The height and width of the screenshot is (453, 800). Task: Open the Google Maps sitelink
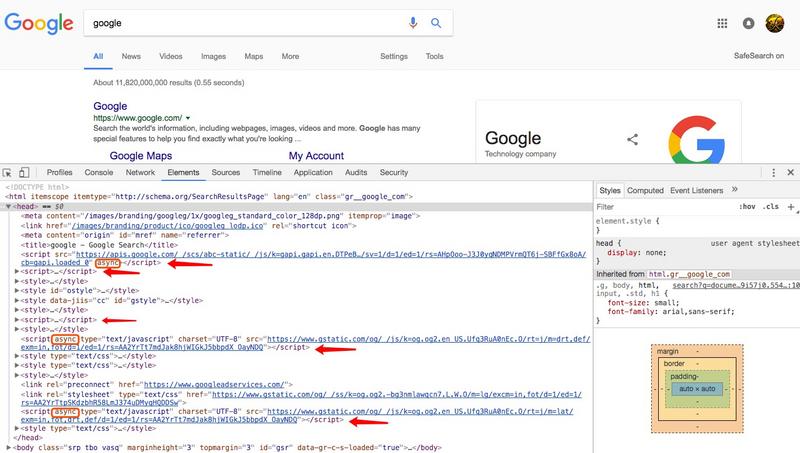(141, 156)
